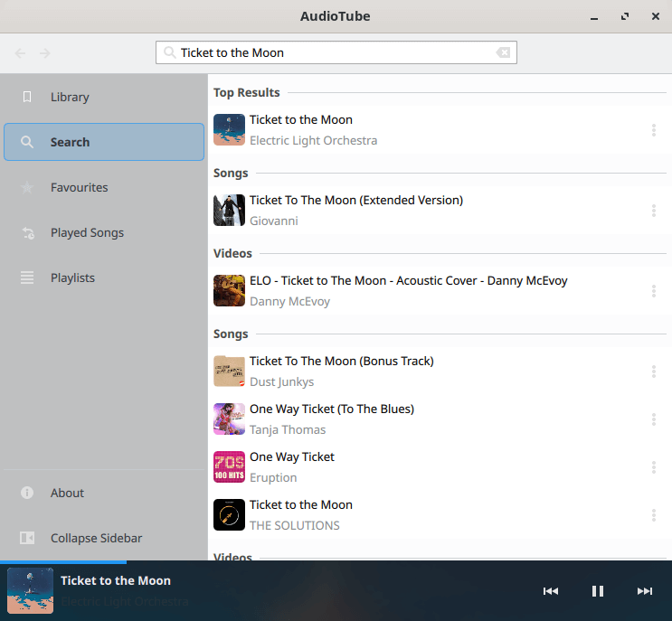Clear the search field text
This screenshot has width=672, height=621.
(503, 52)
